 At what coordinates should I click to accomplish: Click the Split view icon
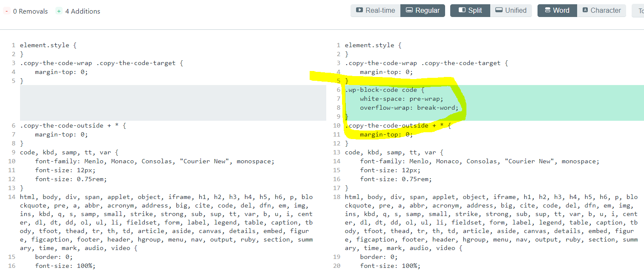pyautogui.click(x=462, y=10)
